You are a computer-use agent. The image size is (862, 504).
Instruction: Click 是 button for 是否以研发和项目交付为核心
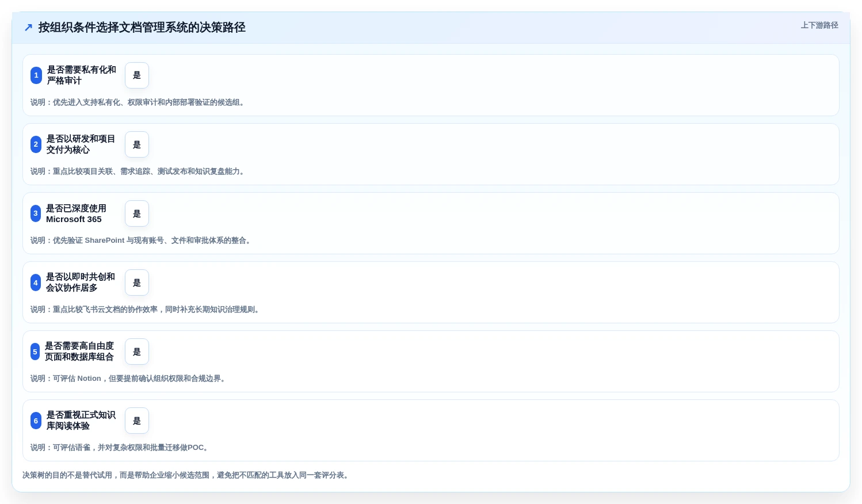coord(137,144)
